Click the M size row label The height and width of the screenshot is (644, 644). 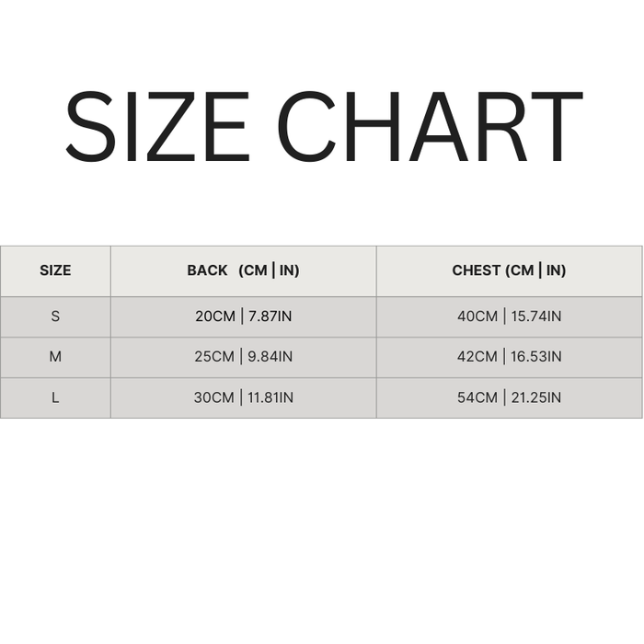[x=55, y=357]
